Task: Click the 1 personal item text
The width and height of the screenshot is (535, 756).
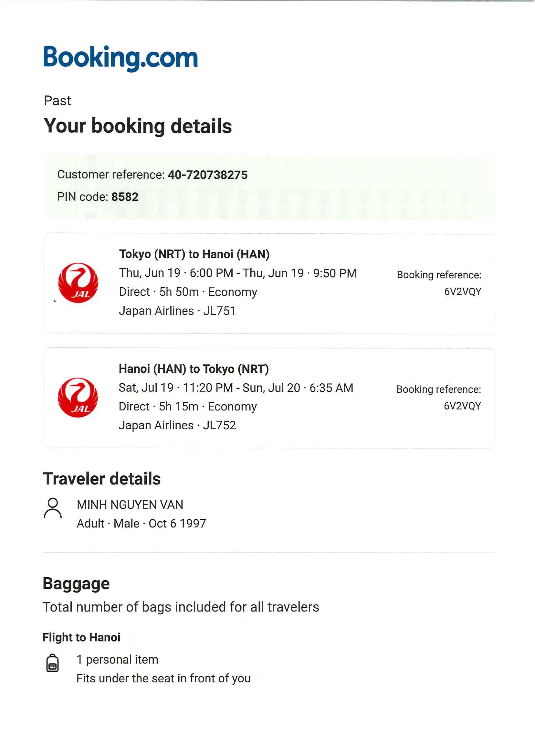Action: point(117,659)
